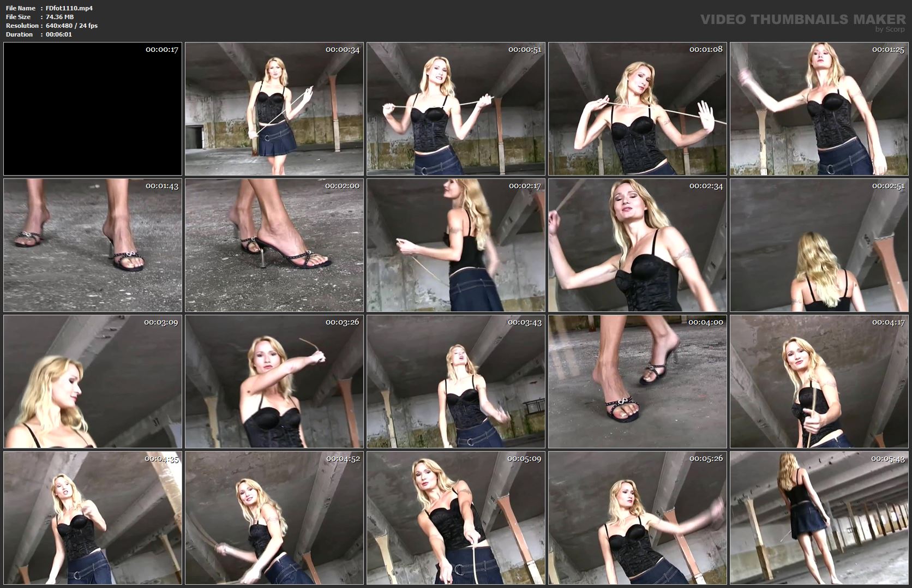Pick the last frame at 00:05:43

[x=819, y=518]
